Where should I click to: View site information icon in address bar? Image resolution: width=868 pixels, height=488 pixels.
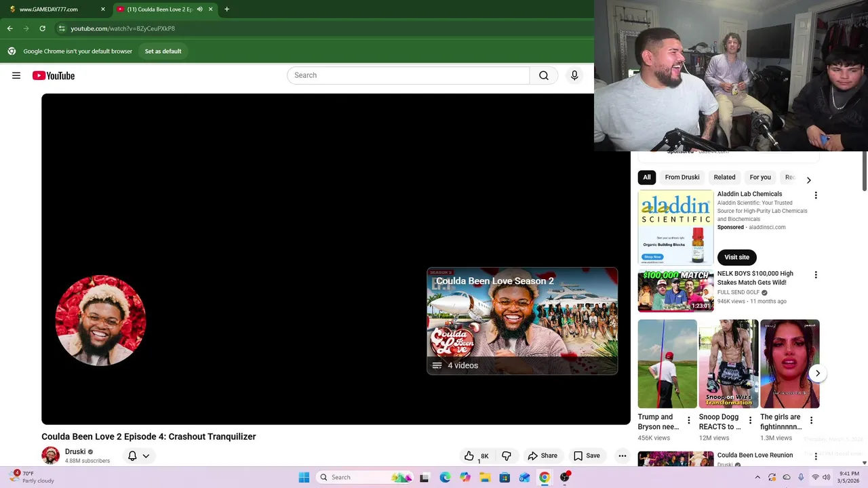[62, 28]
